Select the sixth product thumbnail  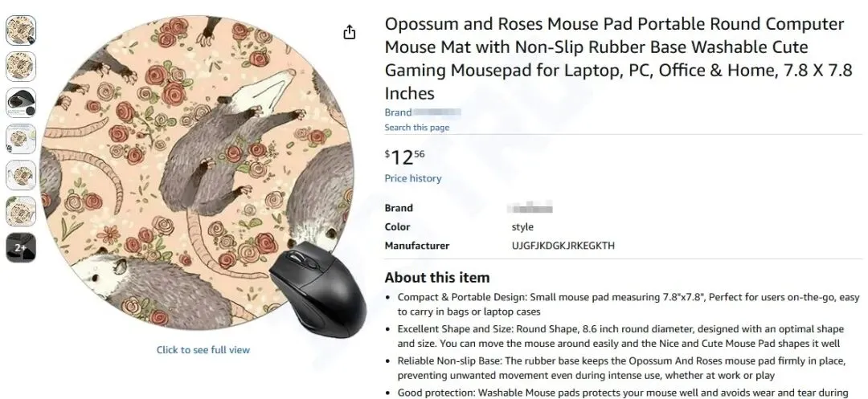(21, 211)
